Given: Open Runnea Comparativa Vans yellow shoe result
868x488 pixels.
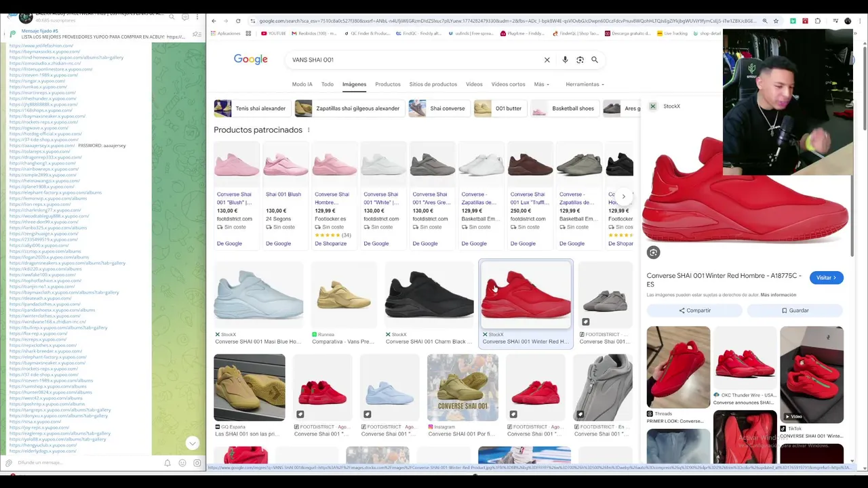Looking at the screenshot, I should [344, 303].
